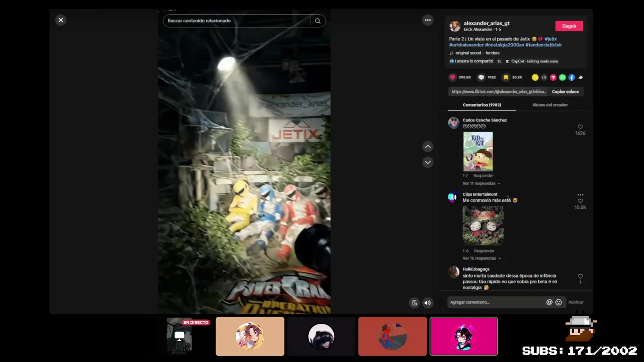Open HulkEsbagaça's avatar
The width and height of the screenshot is (644, 362).
454,272
